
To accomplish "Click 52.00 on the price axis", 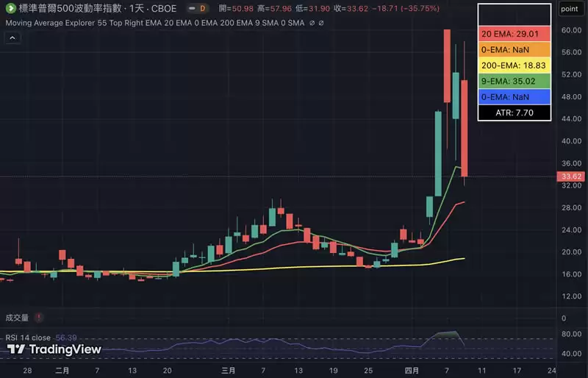I will point(572,74).
